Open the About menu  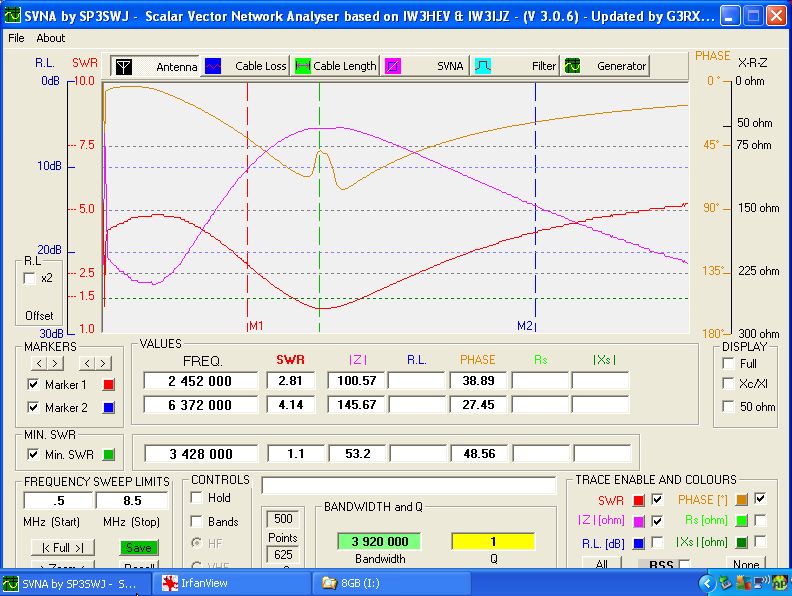pos(50,38)
